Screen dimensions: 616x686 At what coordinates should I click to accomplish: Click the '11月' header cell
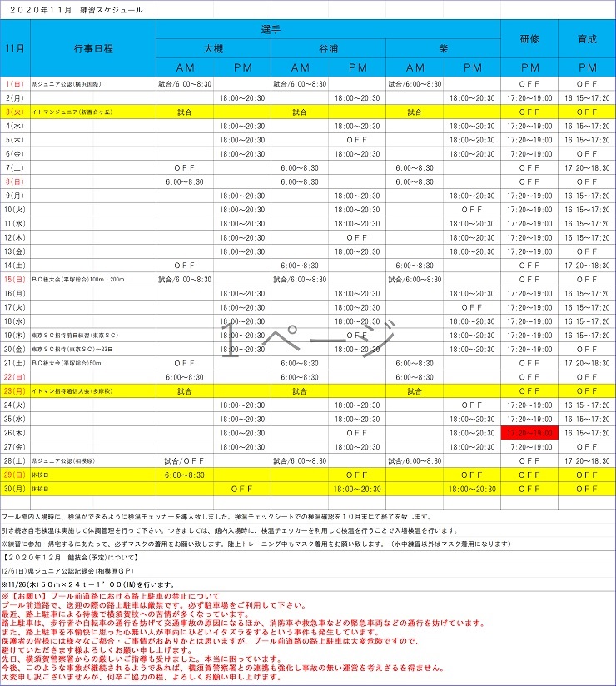point(15,48)
